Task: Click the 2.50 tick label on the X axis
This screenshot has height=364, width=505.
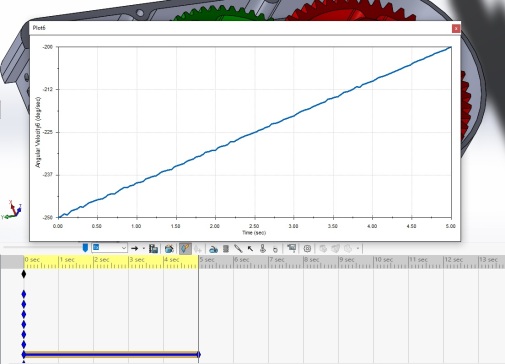Action: click(254, 226)
